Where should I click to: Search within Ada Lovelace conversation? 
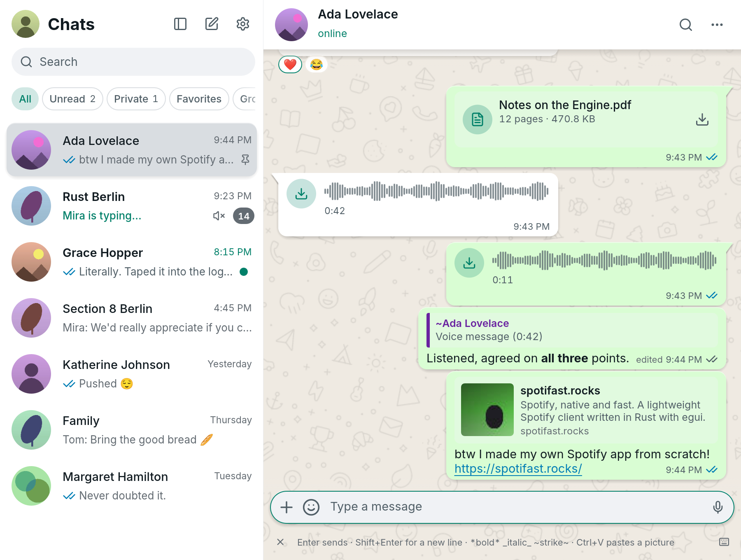click(x=686, y=25)
